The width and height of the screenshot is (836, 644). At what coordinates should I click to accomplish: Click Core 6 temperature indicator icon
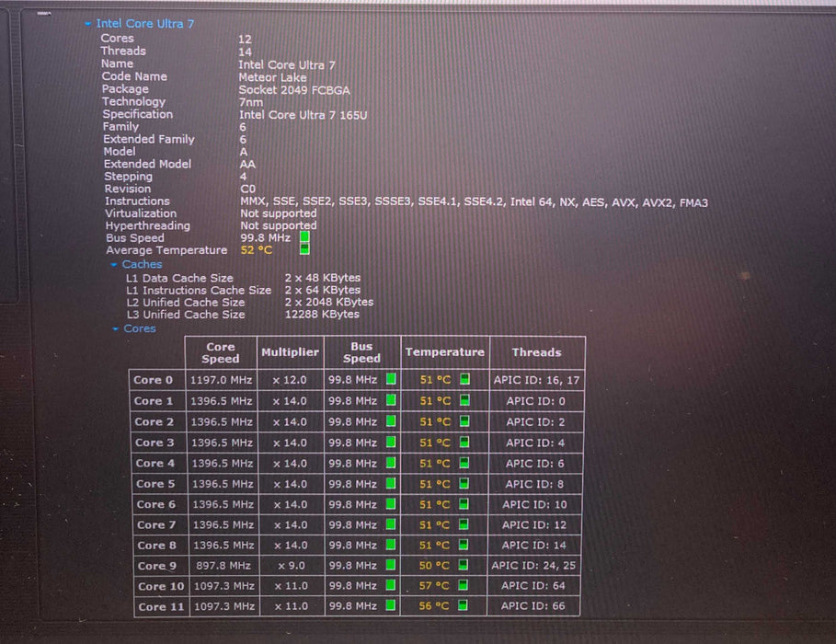[464, 504]
